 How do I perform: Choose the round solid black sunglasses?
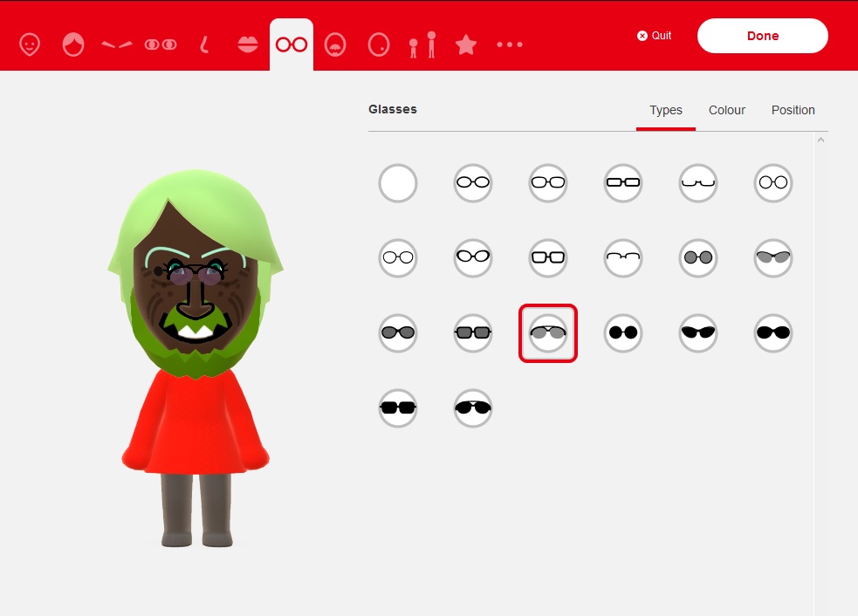coord(622,332)
